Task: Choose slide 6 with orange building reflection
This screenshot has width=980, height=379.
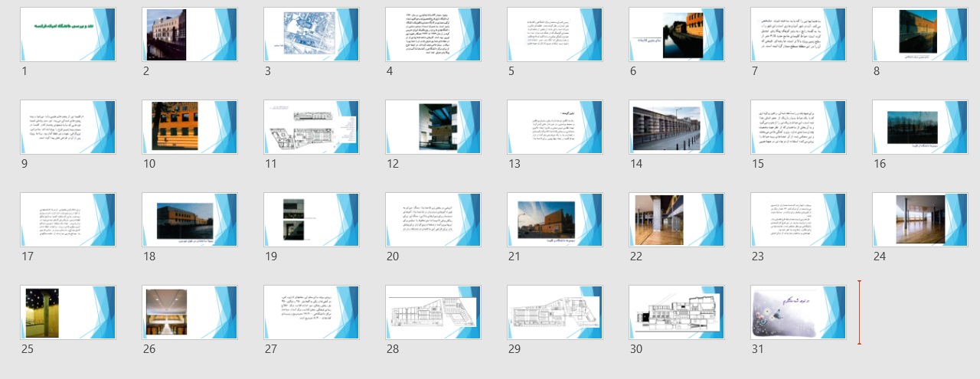Action: [x=677, y=34]
